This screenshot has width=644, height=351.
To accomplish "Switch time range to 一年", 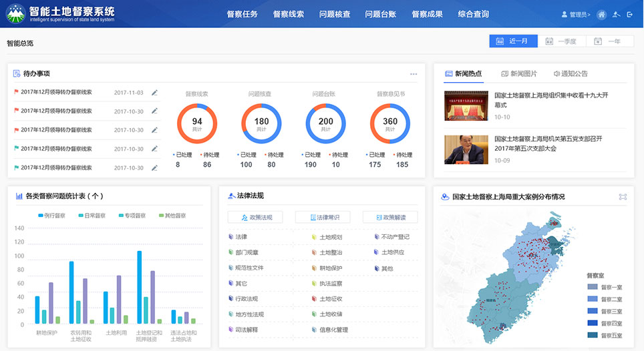I will [609, 41].
